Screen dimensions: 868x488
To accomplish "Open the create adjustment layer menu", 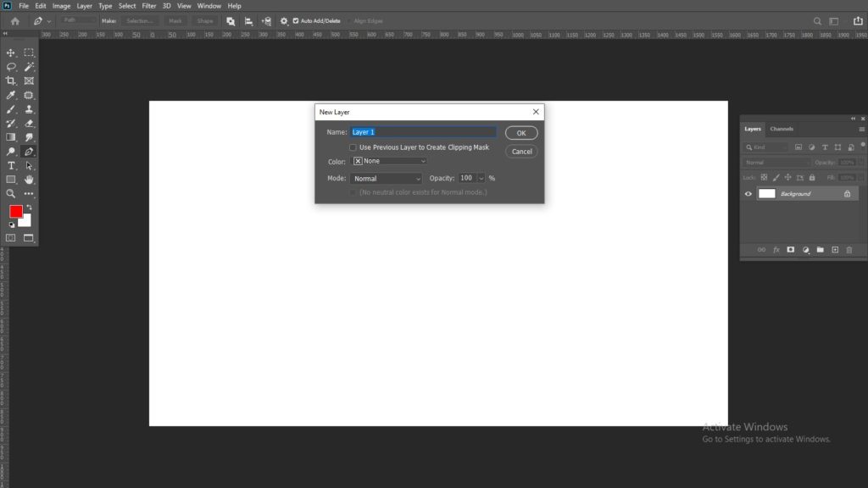I will (805, 250).
